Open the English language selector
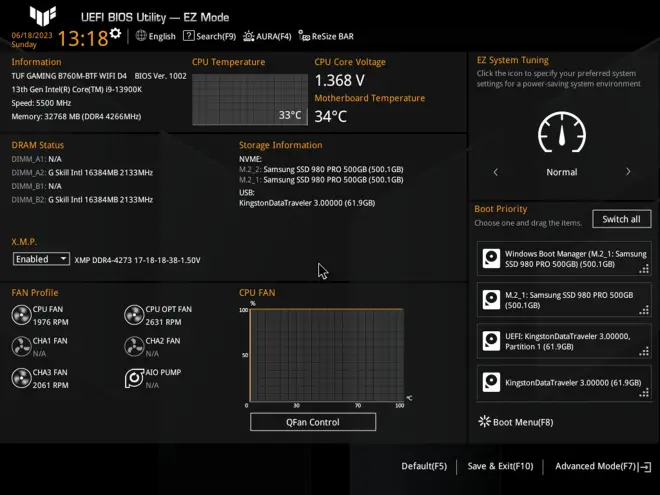The width and height of the screenshot is (660, 495). point(155,36)
